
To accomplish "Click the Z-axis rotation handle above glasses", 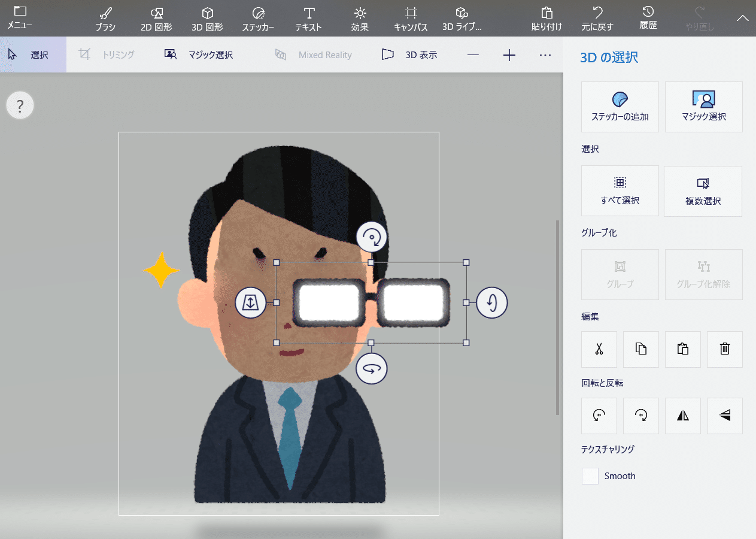I will tap(372, 237).
